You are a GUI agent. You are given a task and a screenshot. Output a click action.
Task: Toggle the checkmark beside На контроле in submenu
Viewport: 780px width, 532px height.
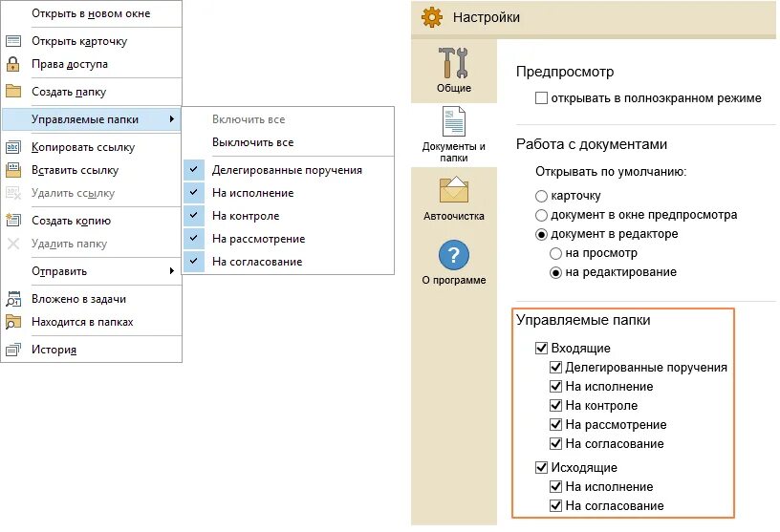click(194, 215)
